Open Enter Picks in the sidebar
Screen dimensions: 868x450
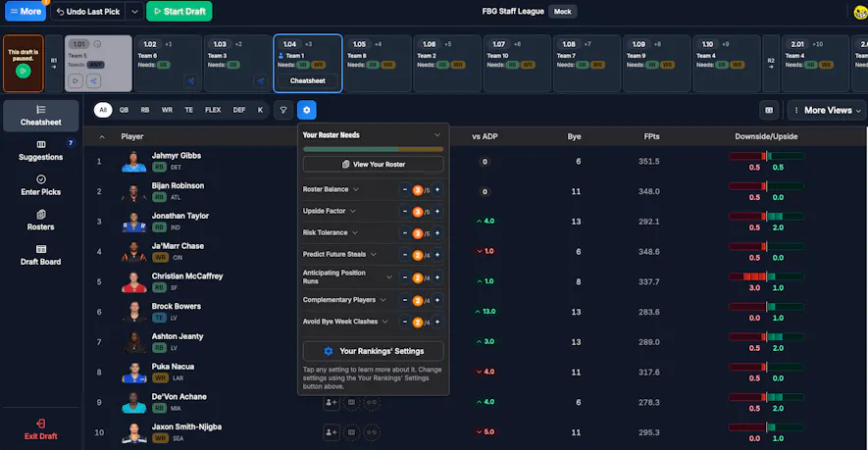point(41,185)
